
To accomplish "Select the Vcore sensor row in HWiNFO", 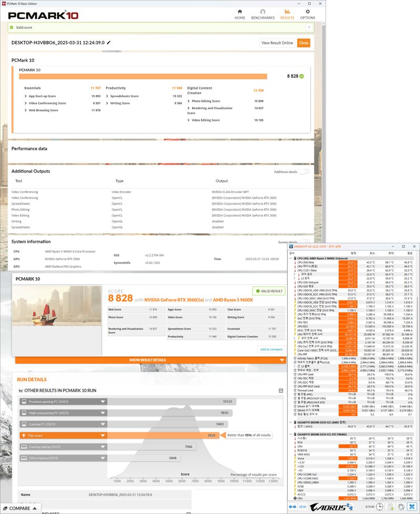I will click(353, 458).
